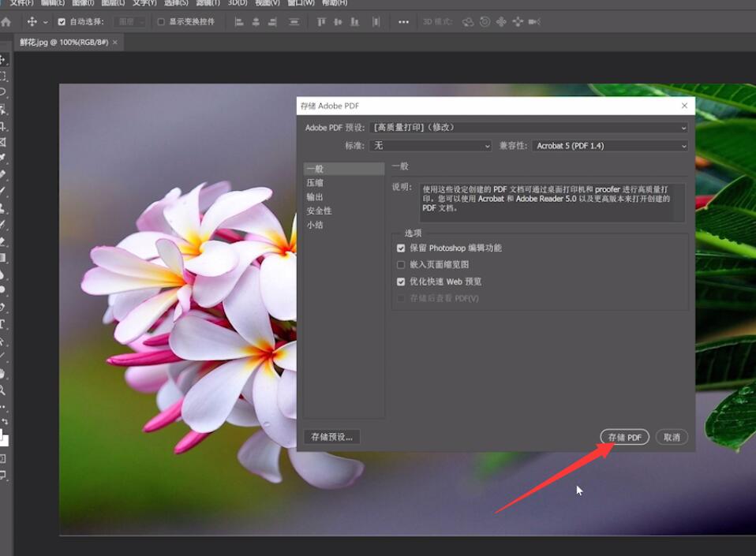Change the screen mode
Image resolution: width=756 pixels, height=556 pixels.
(3, 476)
